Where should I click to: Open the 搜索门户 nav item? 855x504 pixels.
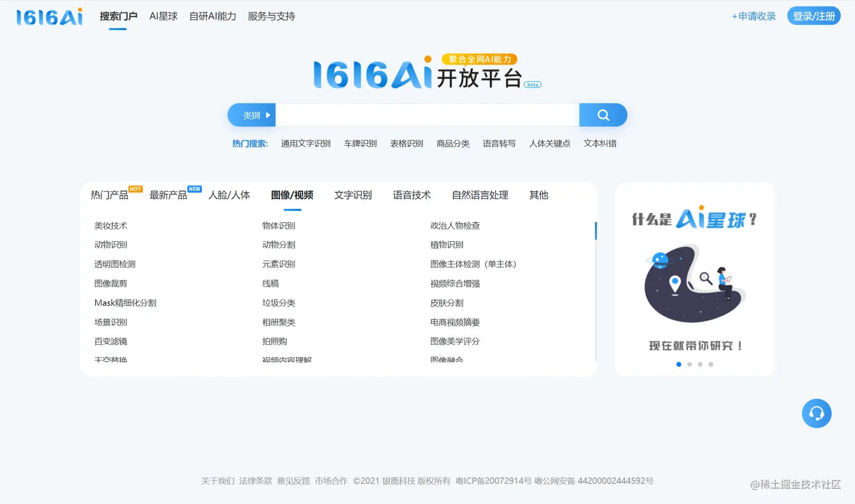[x=119, y=16]
